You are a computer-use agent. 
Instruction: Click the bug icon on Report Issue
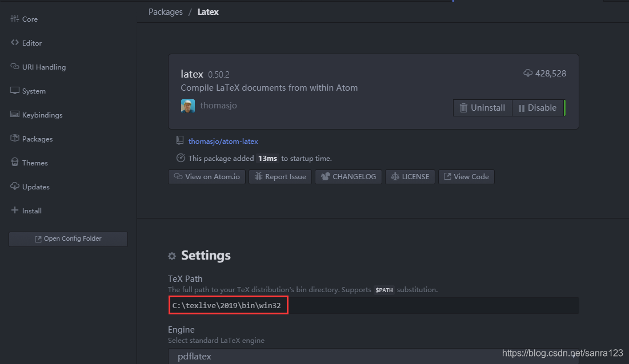[x=258, y=176]
